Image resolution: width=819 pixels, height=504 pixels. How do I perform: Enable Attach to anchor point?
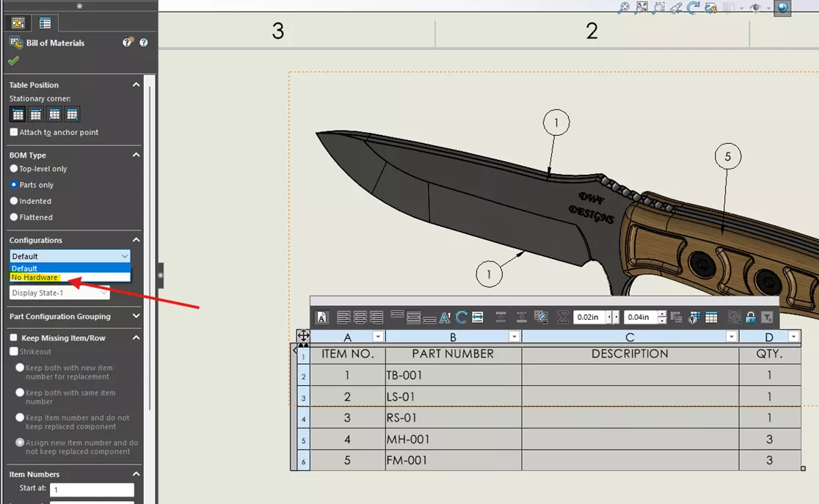13,132
